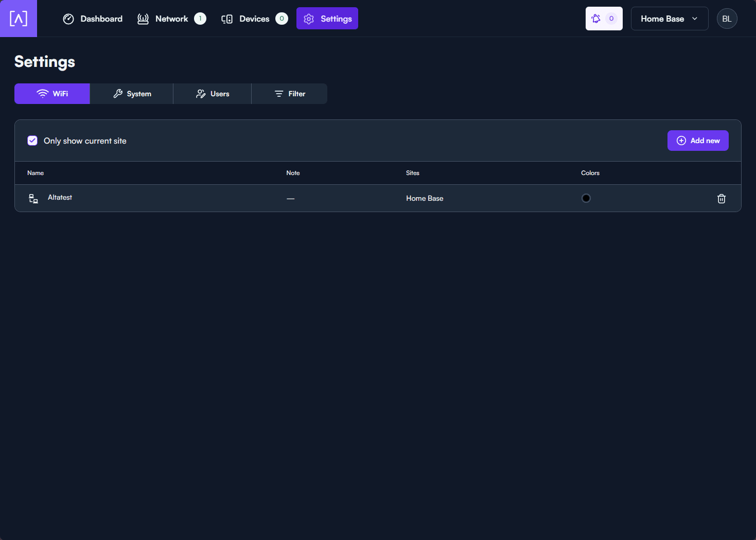
Task: Open the BL user avatar menu
Action: coord(727,19)
